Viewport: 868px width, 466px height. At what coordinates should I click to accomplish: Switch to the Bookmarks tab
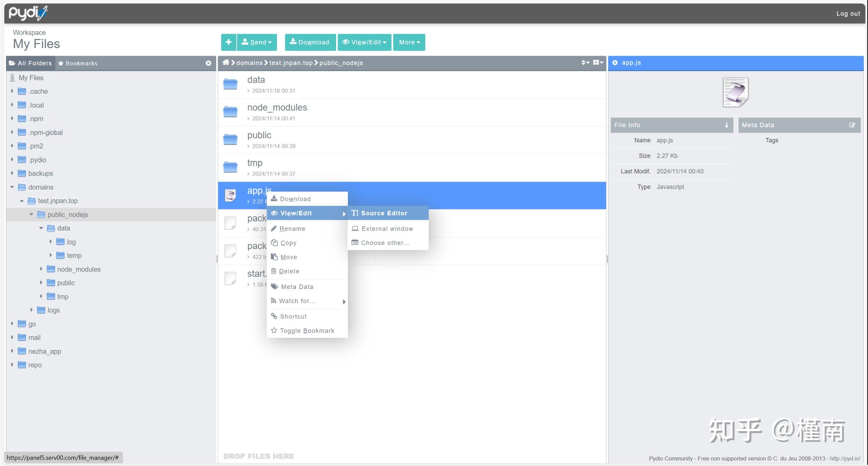[78, 63]
